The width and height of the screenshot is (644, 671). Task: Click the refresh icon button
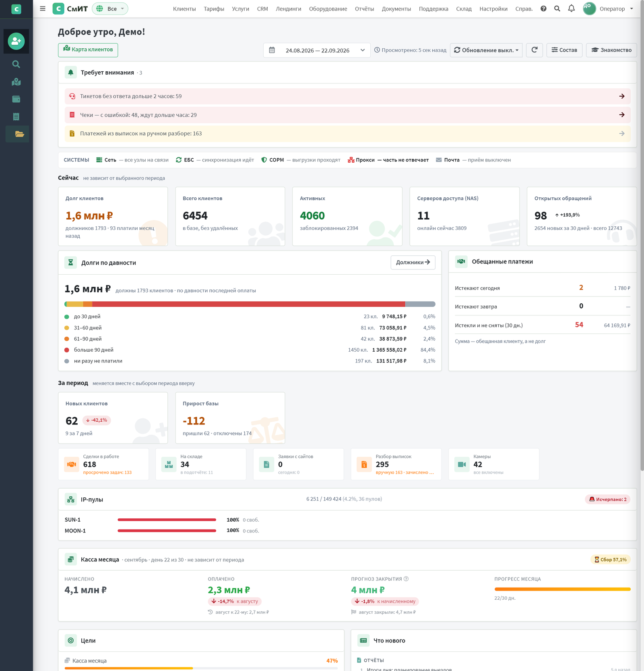coord(535,50)
